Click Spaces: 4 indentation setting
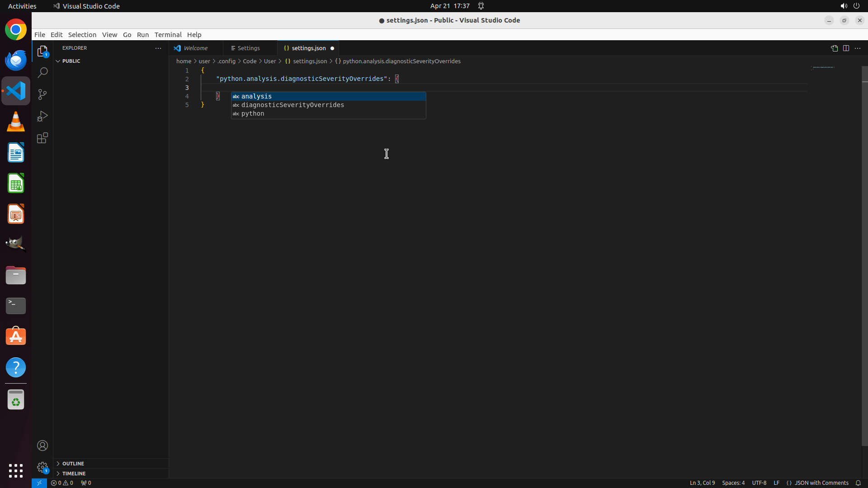Screen dimensions: 868x488 [x=733, y=483]
